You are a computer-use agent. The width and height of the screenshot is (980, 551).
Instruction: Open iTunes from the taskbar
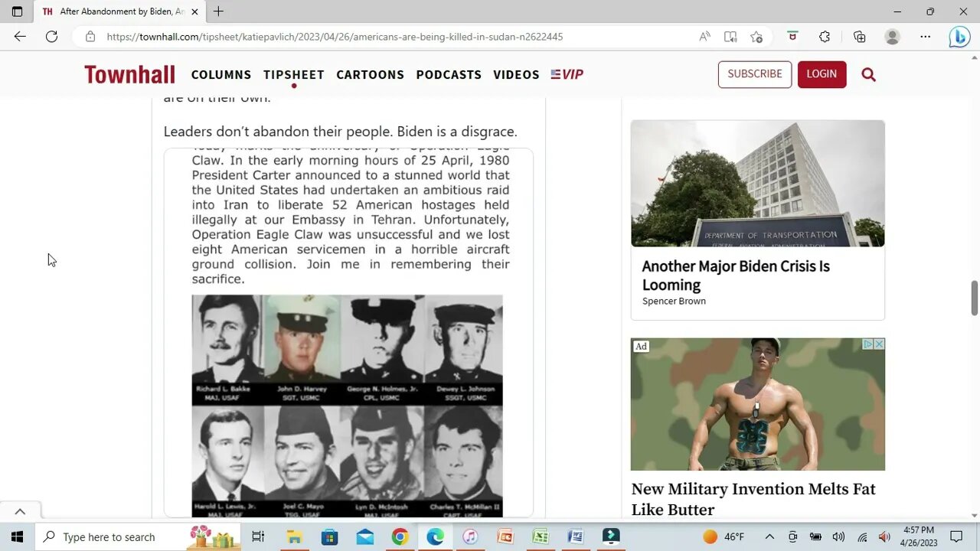[470, 536]
